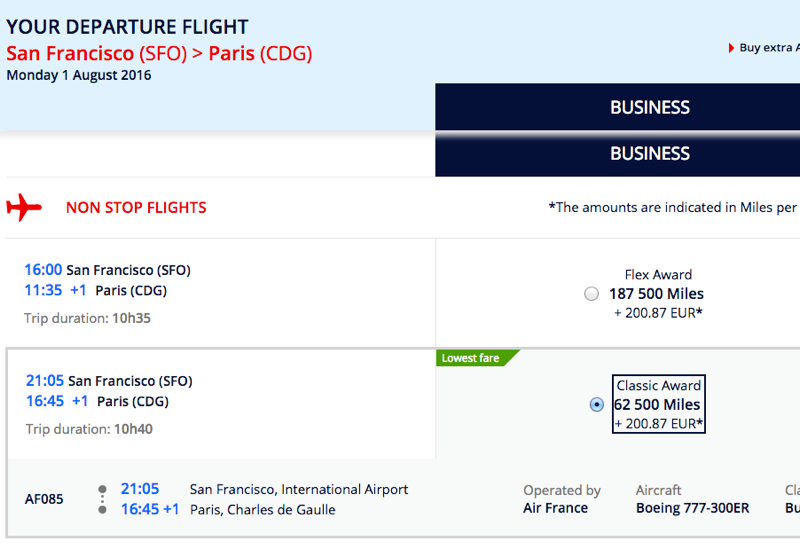Screen dimensions: 800x550
Task: Click the Air France operator name
Action: pyautogui.click(x=555, y=508)
